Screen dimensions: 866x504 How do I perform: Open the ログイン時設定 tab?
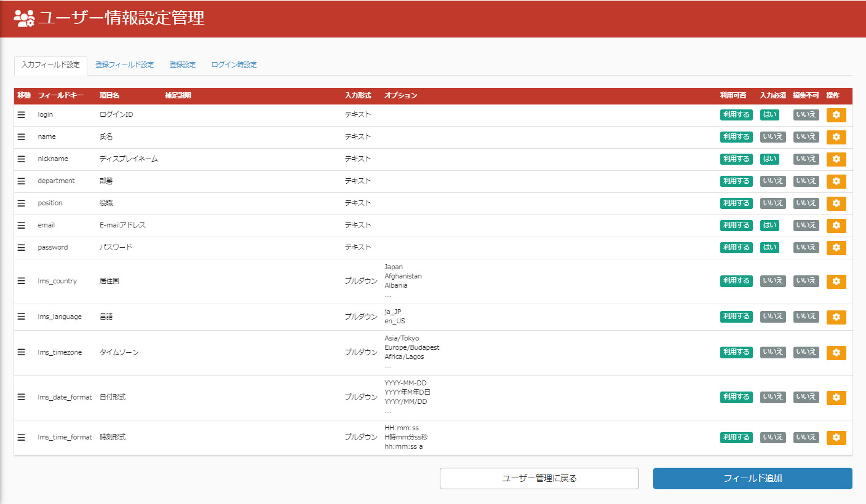pos(234,65)
